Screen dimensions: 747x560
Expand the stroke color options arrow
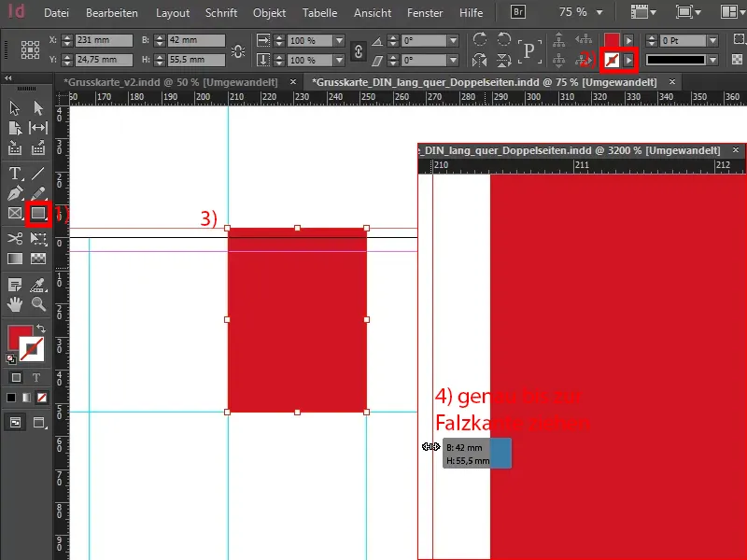click(628, 60)
